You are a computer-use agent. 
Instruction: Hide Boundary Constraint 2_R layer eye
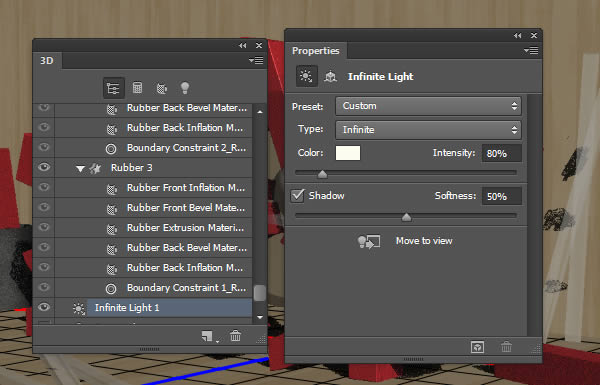pos(44,147)
